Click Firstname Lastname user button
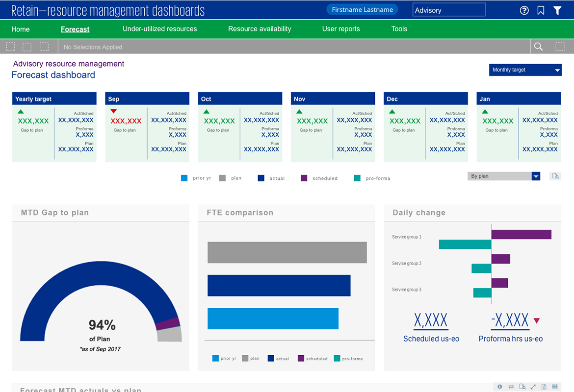Viewport: 574px width, 392px height. (x=362, y=10)
